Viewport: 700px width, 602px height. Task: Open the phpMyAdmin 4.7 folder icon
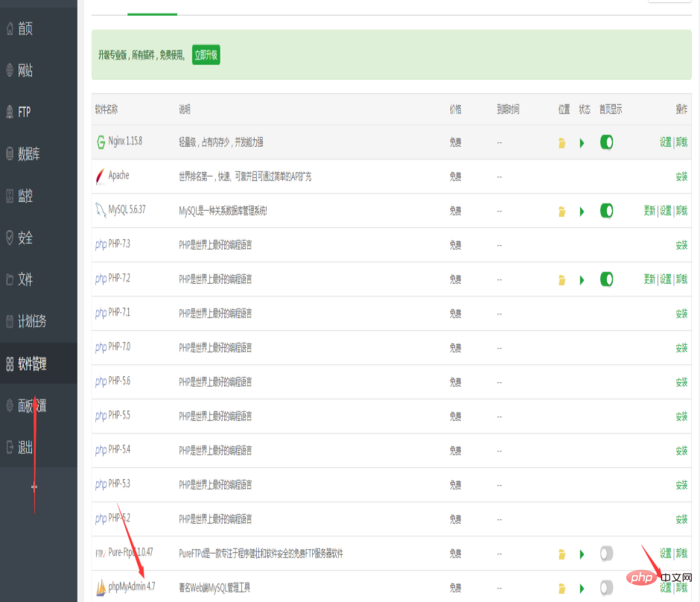pyautogui.click(x=561, y=589)
